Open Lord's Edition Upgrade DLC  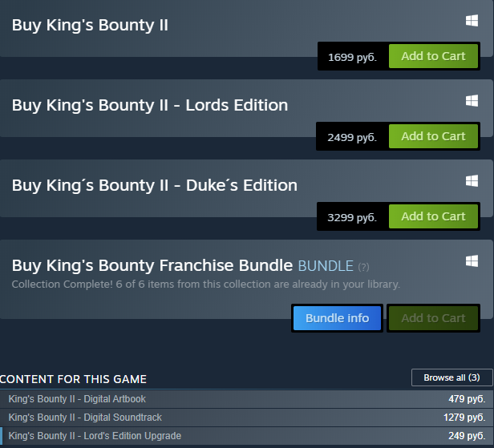(95, 436)
